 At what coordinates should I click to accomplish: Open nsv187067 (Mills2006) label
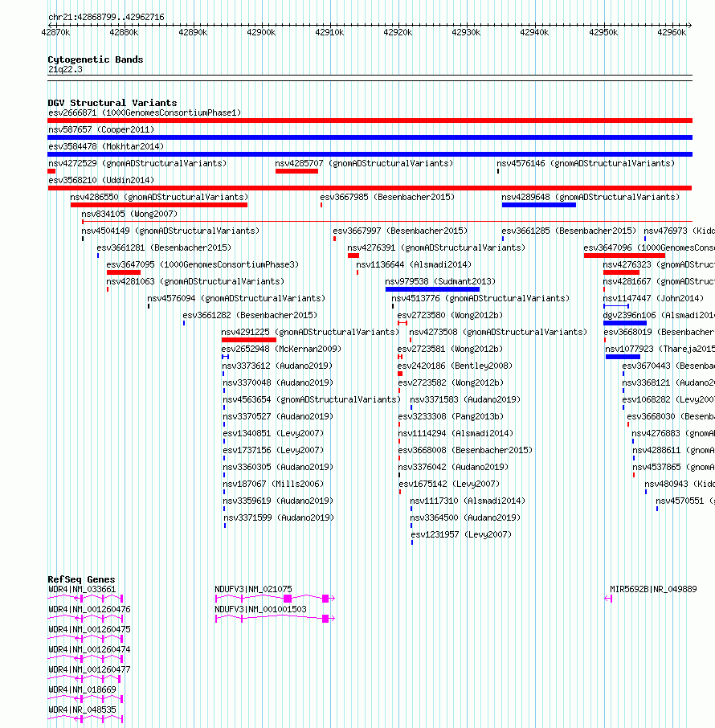tap(273, 484)
